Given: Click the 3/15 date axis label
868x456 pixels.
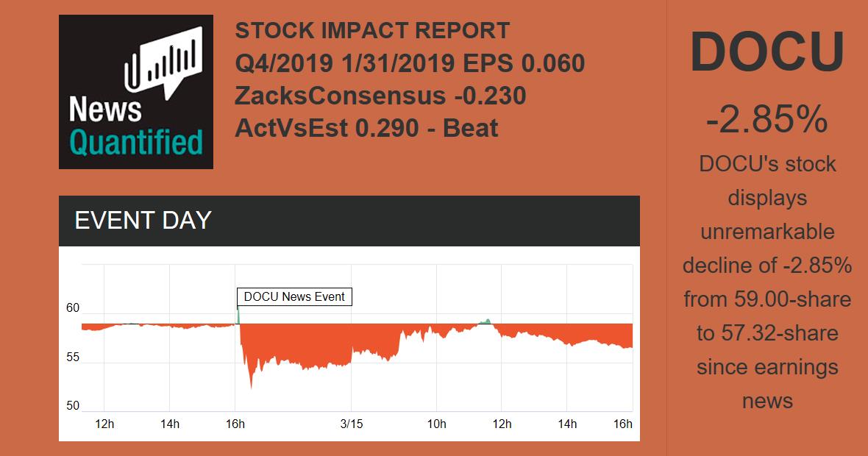Looking at the screenshot, I should pyautogui.click(x=352, y=424).
